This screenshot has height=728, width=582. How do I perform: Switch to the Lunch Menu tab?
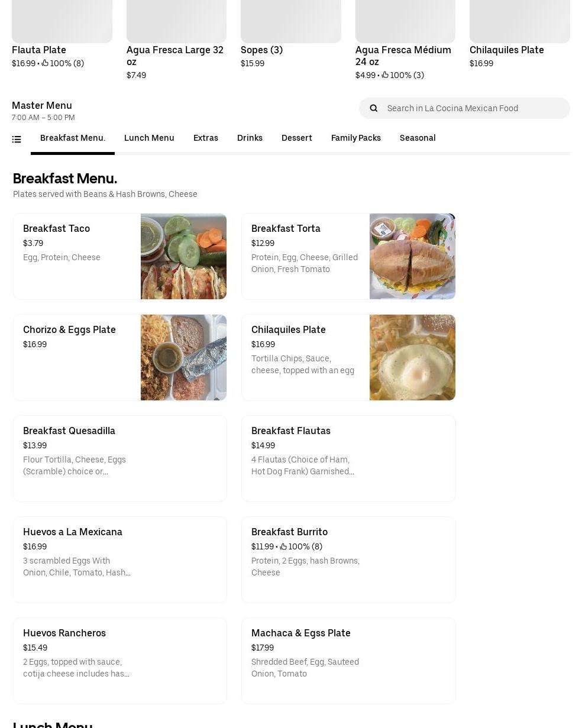[x=149, y=138]
